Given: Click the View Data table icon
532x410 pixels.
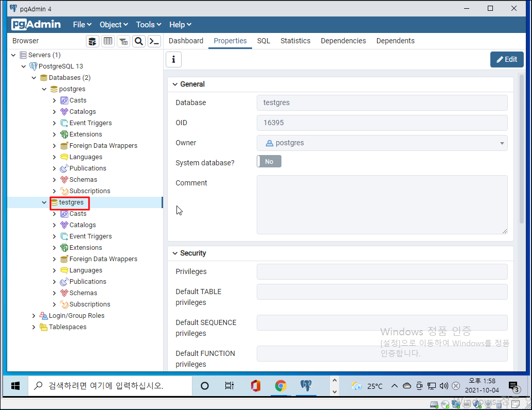Looking at the screenshot, I should [108, 41].
